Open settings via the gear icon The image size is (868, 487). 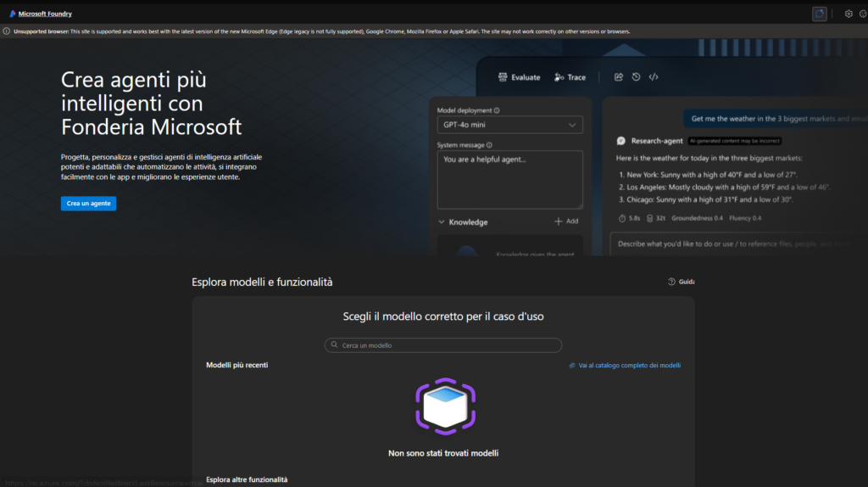849,14
